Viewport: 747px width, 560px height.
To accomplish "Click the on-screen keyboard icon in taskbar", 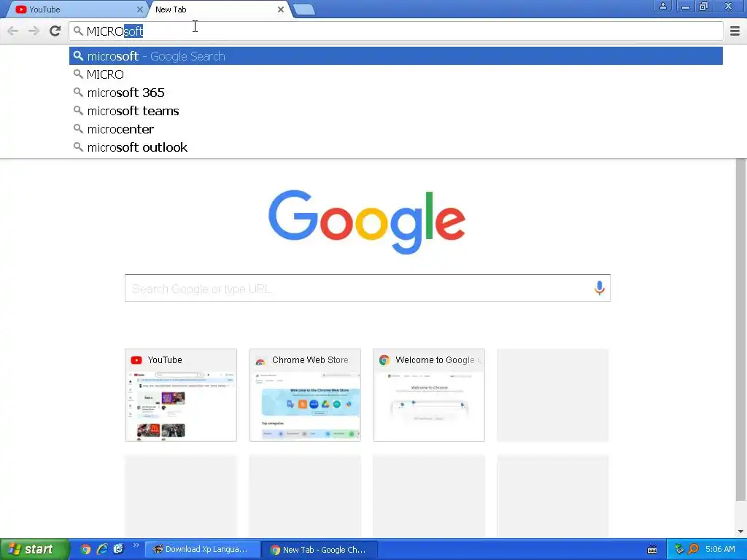I will [x=652, y=550].
